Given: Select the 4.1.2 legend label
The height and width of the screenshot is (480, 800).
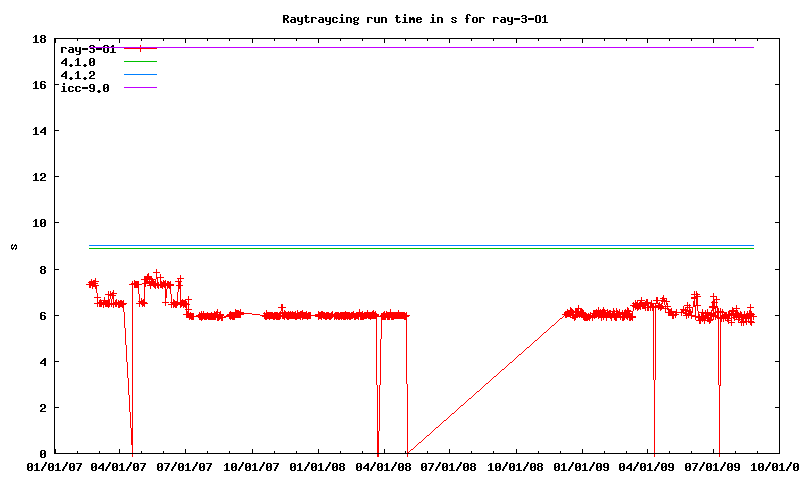Looking at the screenshot, I should pyautogui.click(x=78, y=75).
